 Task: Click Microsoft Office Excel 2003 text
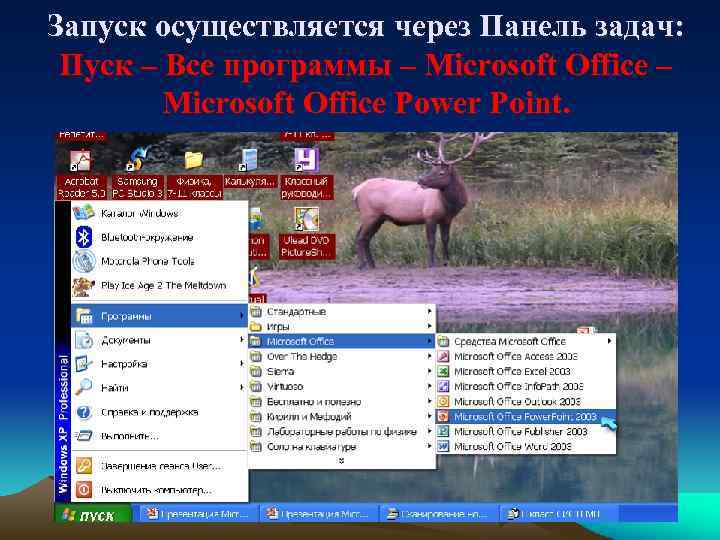point(512,371)
